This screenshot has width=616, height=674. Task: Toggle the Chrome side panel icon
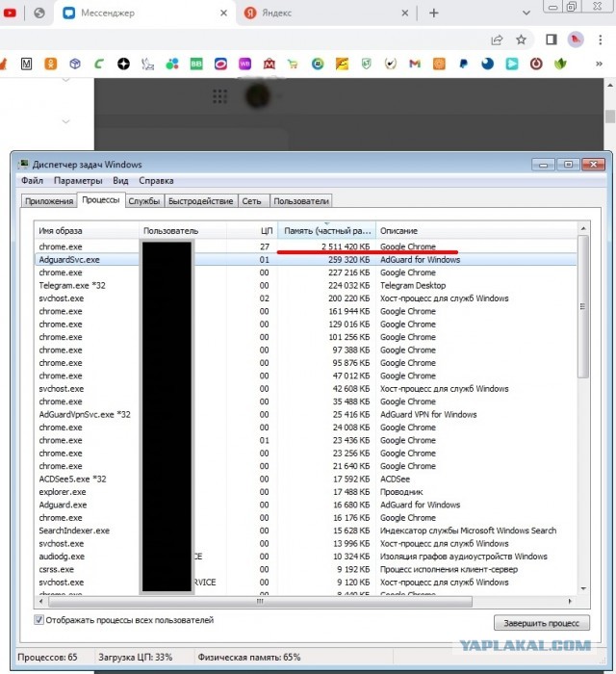pos(552,40)
